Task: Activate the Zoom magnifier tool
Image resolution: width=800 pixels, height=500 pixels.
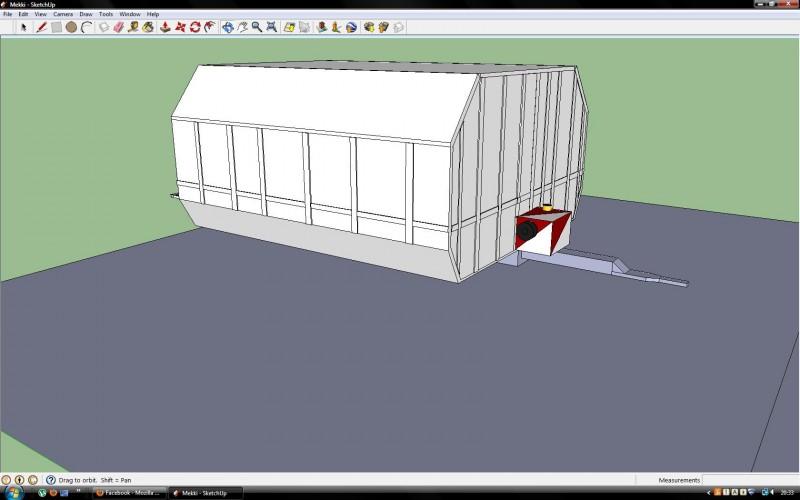Action: [x=257, y=27]
